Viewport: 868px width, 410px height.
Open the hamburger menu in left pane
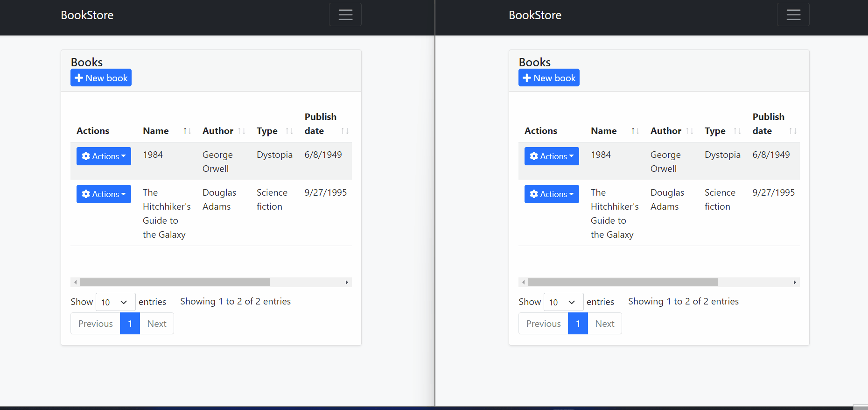click(345, 15)
